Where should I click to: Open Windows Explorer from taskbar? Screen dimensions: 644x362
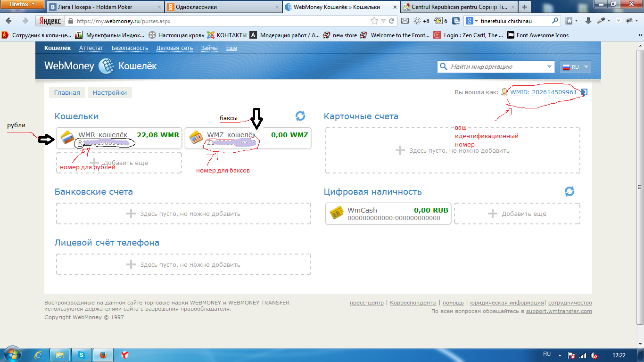(x=60, y=354)
